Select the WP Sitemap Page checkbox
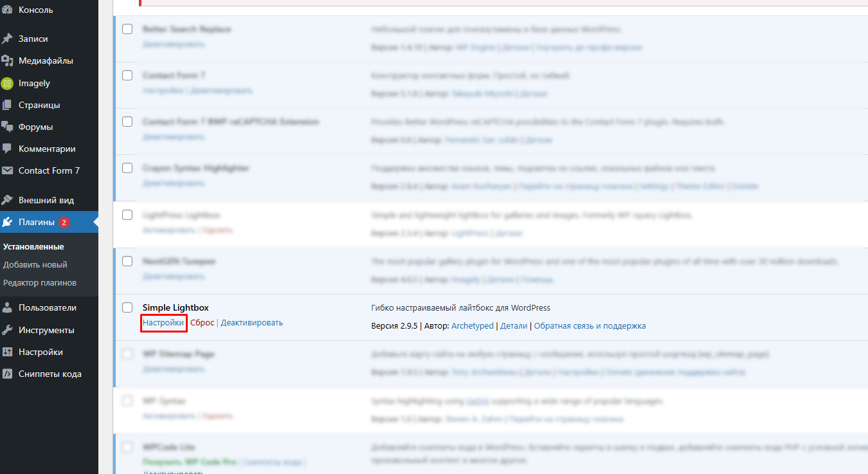The height and width of the screenshot is (474, 868). coord(127,354)
